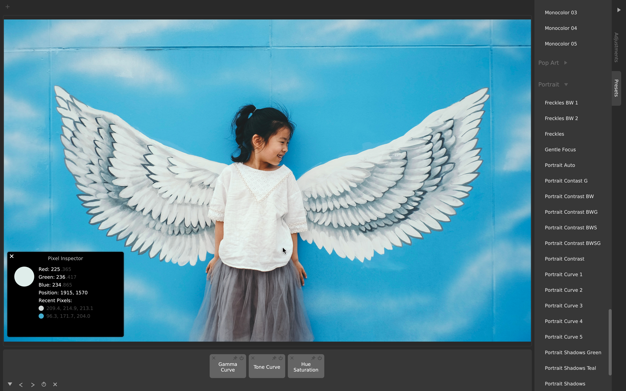626x391 pixels.
Task: Toggle power on Tone Curve adjustment
Action: (x=281, y=358)
